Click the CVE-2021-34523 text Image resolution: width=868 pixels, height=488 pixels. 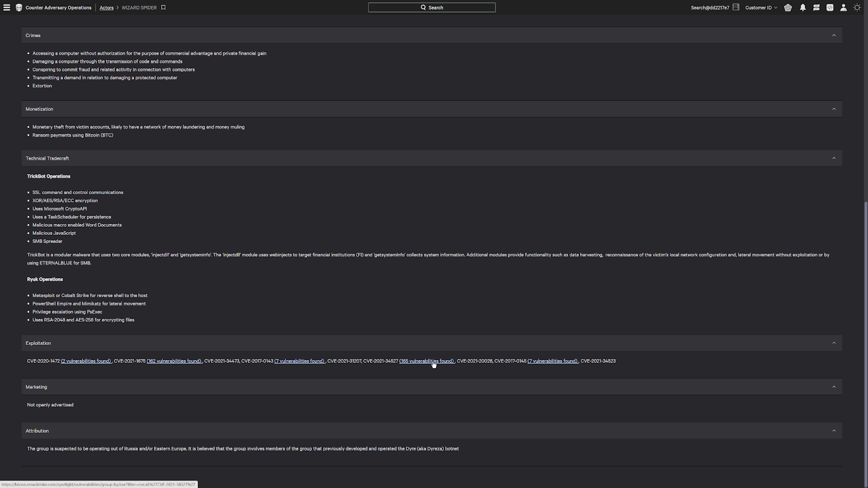598,361
